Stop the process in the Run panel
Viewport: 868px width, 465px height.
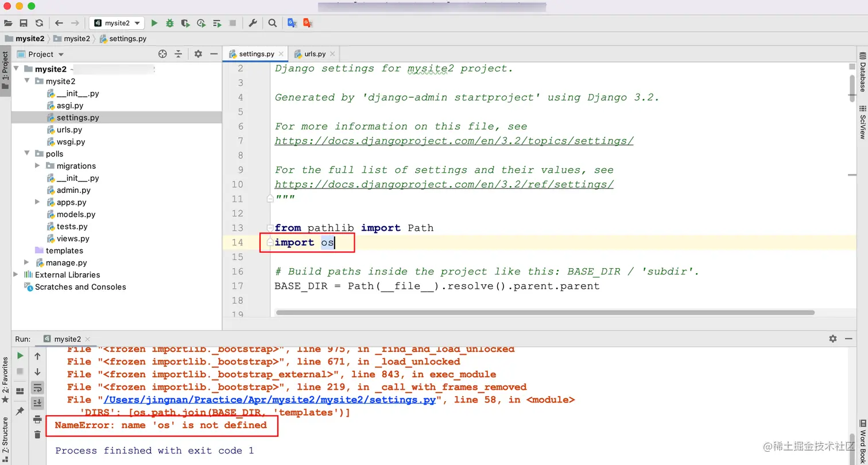20,372
